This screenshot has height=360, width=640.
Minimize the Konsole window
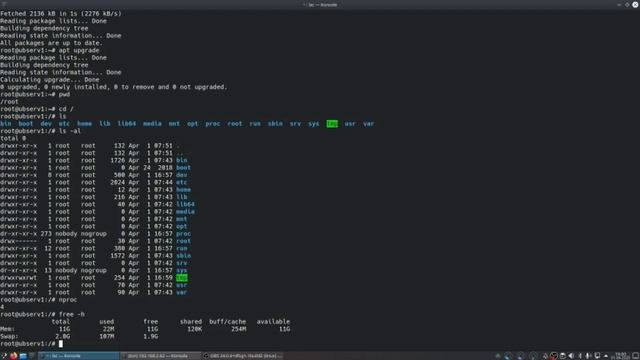point(619,4)
